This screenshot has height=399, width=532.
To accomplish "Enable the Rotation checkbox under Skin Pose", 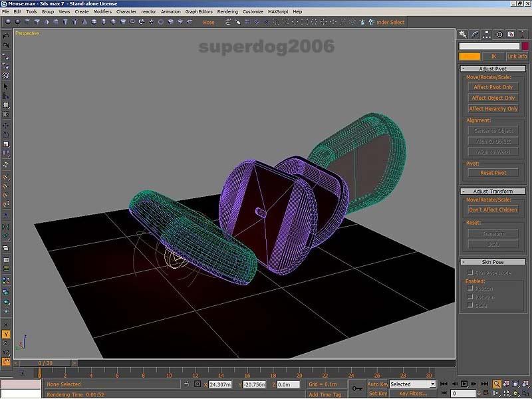I will pos(470,297).
